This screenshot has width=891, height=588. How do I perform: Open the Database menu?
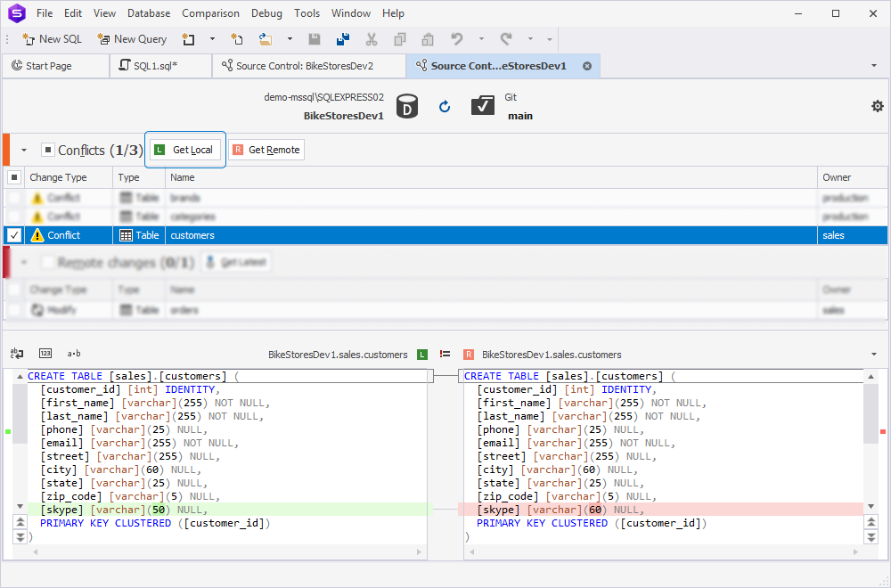click(149, 13)
